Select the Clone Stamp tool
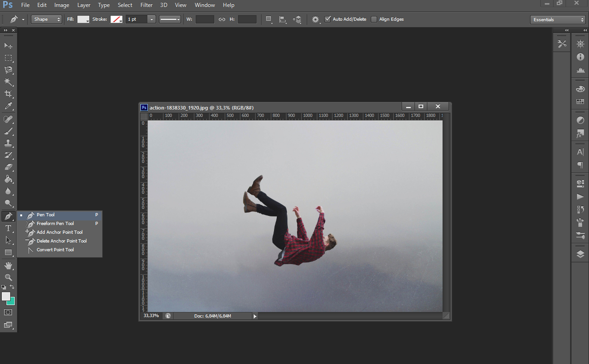Viewport: 589px width, 364px height. pyautogui.click(x=8, y=143)
